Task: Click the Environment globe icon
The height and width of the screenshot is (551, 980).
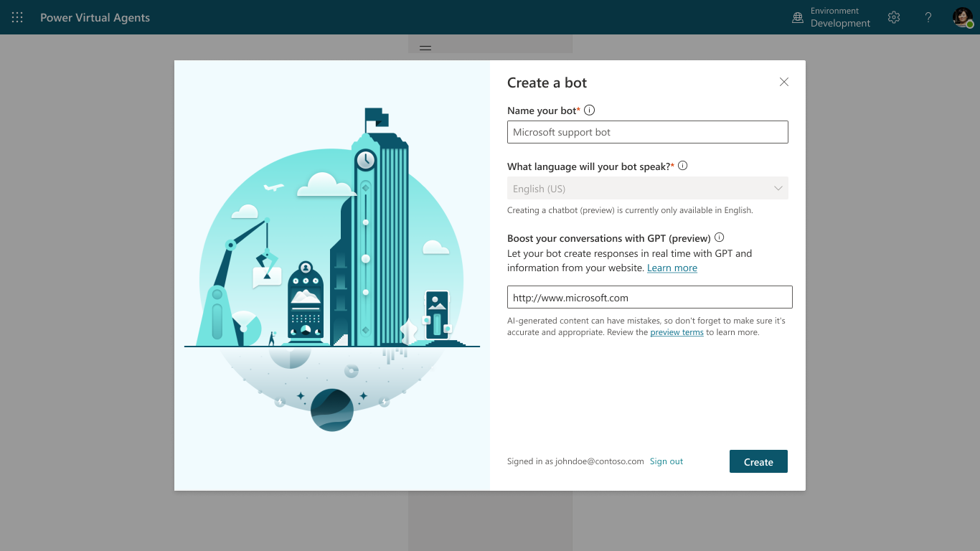Action: click(798, 18)
